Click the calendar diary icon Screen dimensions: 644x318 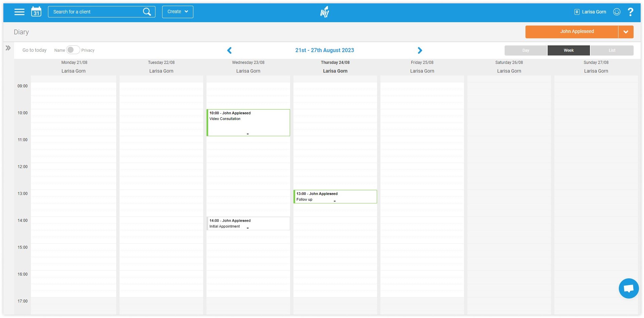click(36, 12)
